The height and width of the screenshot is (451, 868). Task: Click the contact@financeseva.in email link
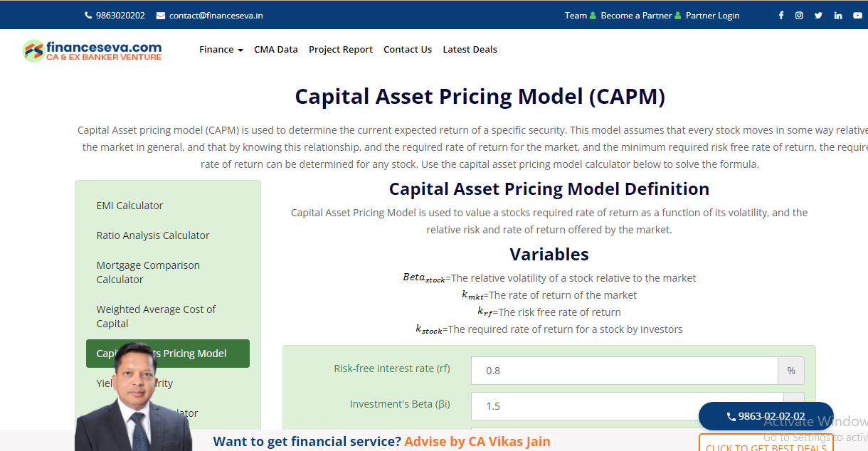tap(210, 16)
